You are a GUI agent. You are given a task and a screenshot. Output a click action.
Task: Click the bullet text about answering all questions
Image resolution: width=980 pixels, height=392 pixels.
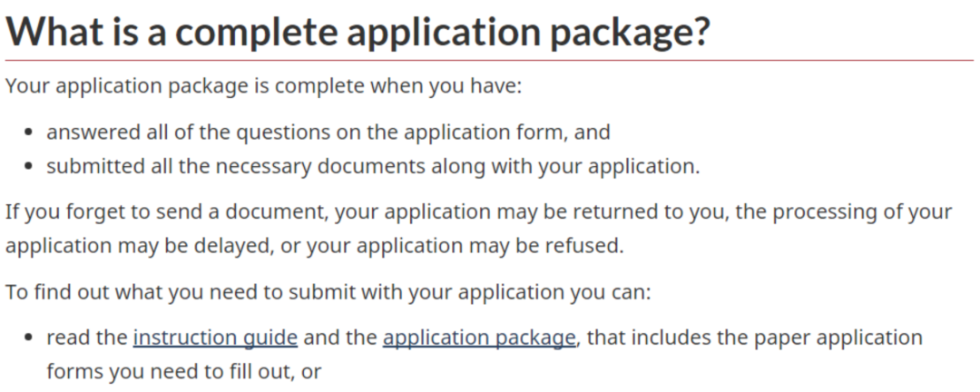(x=328, y=132)
